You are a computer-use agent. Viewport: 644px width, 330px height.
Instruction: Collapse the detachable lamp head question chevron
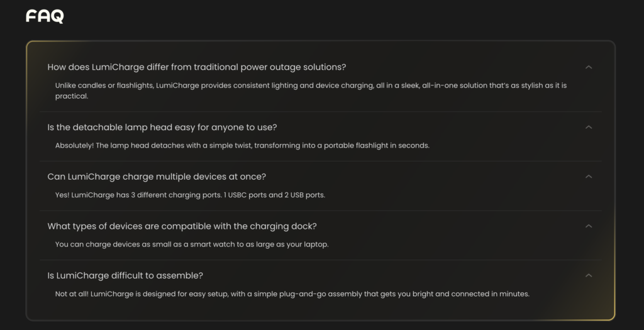tap(589, 127)
